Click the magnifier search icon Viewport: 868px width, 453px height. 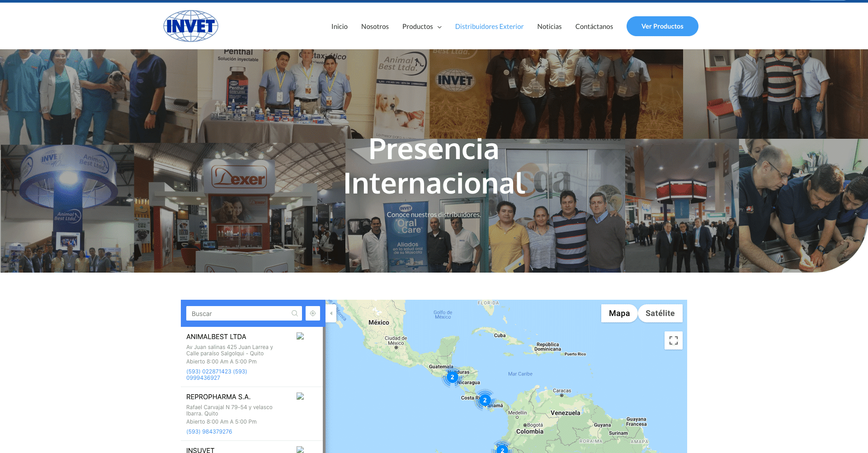pyautogui.click(x=295, y=313)
